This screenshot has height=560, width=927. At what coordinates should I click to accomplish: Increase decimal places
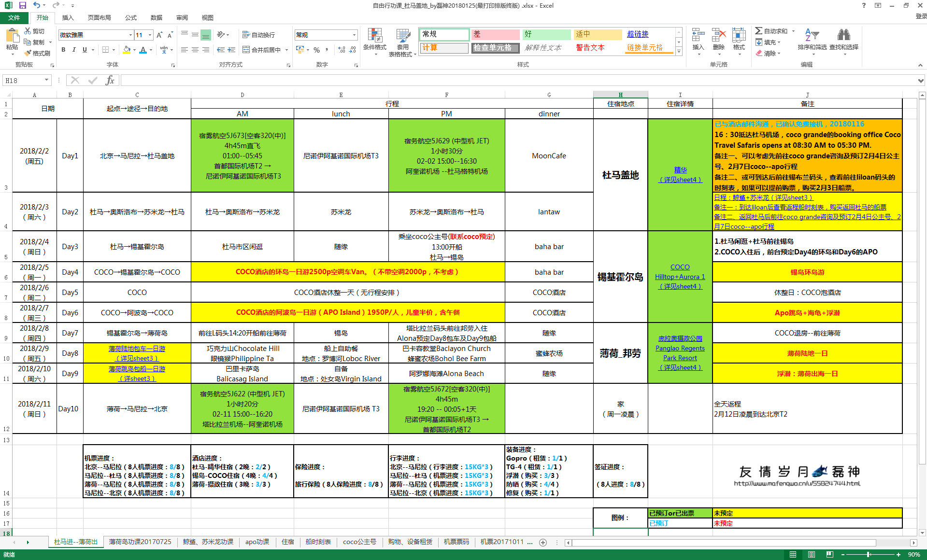pyautogui.click(x=342, y=50)
